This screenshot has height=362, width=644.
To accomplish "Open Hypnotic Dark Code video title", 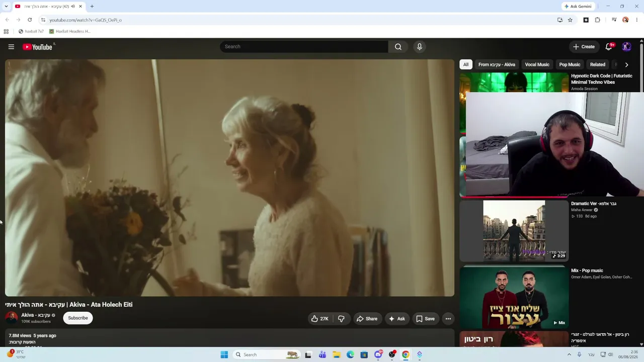I will click(602, 79).
